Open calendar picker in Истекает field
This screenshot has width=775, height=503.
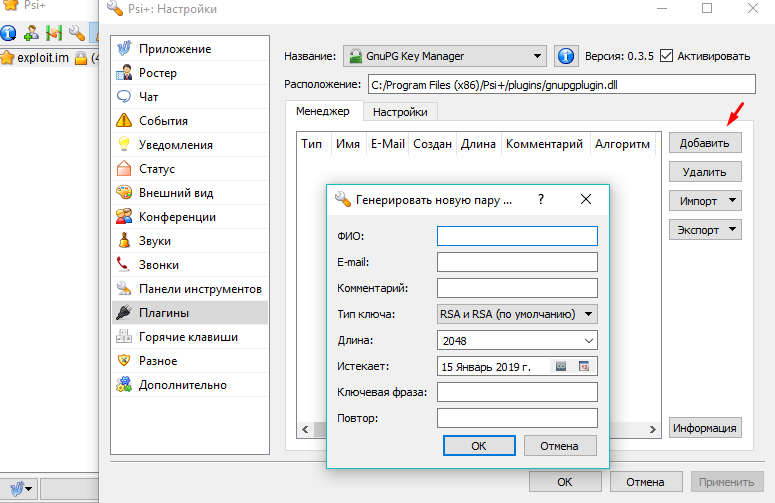point(584,366)
